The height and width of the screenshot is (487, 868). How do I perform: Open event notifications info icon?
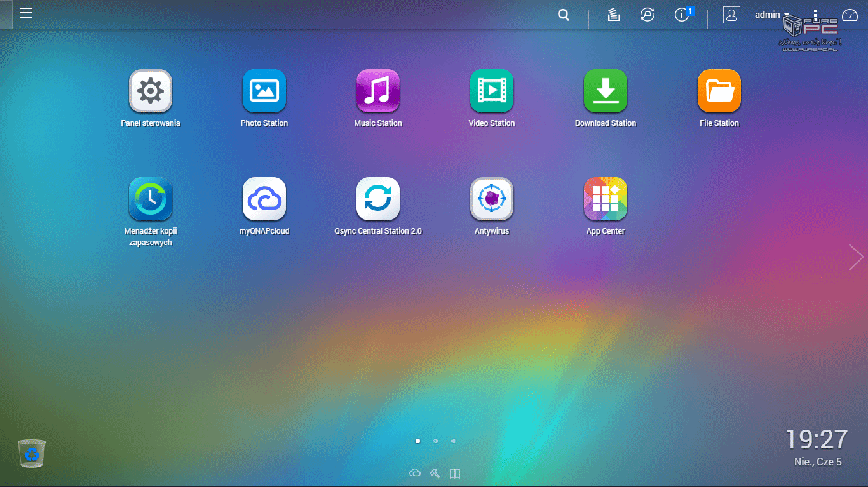point(682,15)
